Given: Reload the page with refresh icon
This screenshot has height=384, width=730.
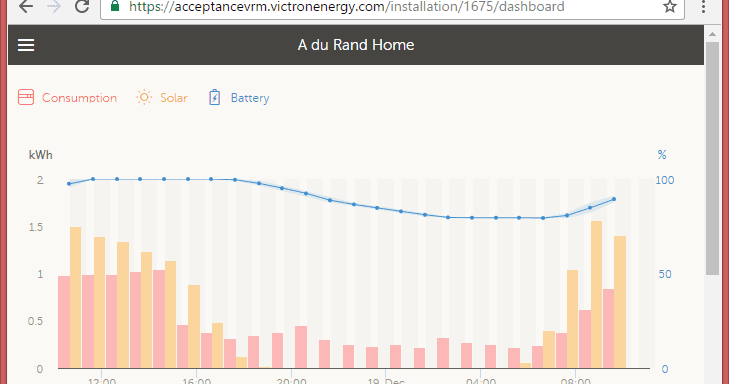Looking at the screenshot, I should pos(82,7).
